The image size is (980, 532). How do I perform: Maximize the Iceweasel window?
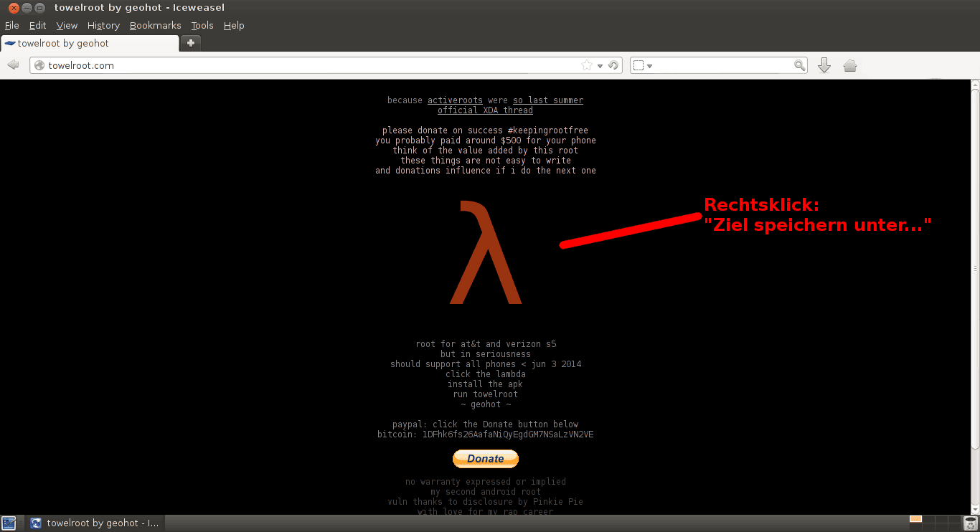(39, 9)
